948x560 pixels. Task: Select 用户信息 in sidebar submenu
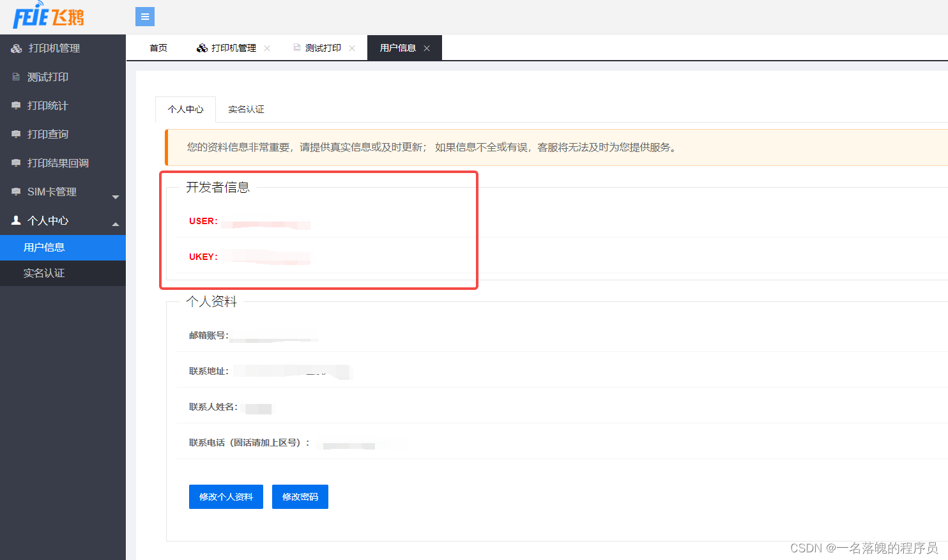pyautogui.click(x=63, y=248)
